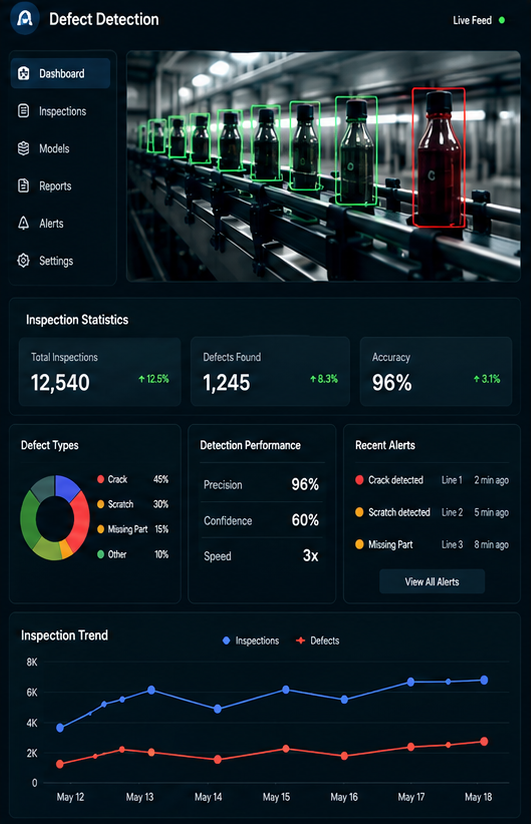This screenshot has height=824, width=531.
Task: Click the Defects Found up-arrow trend icon
Action: coord(313,379)
